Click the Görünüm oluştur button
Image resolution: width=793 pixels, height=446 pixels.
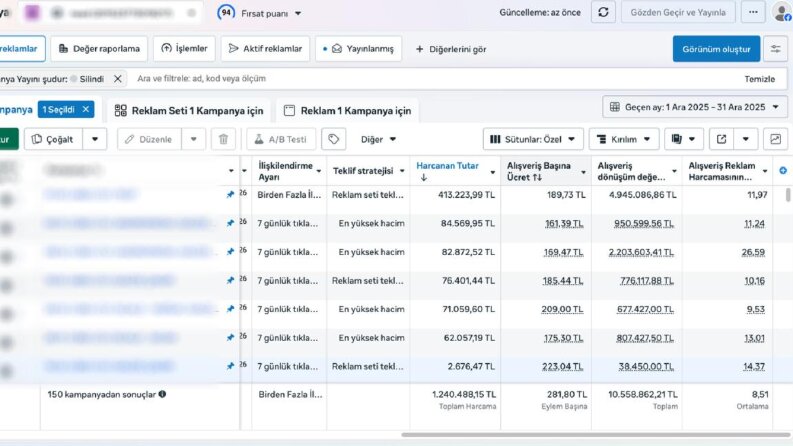[716, 49]
